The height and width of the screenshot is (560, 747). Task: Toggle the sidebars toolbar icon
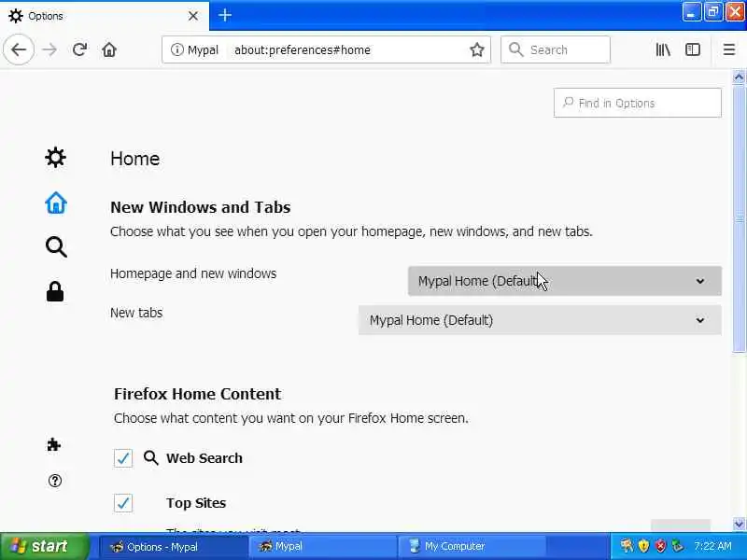point(693,49)
